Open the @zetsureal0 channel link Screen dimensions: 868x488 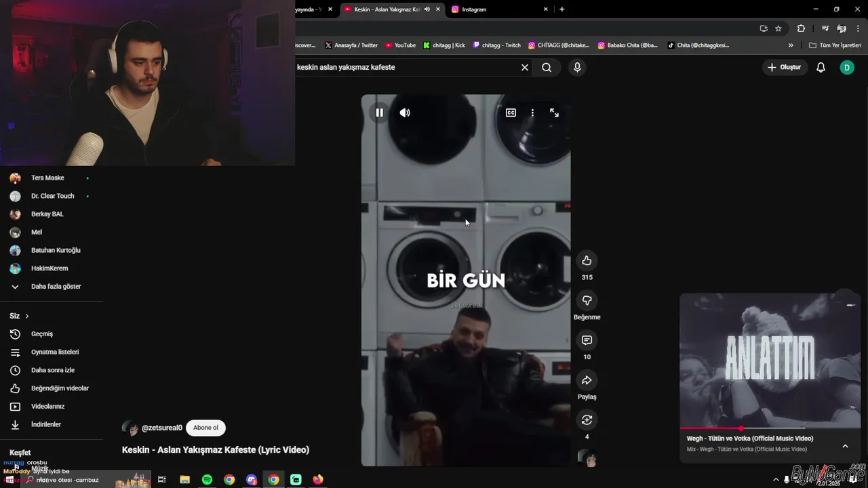(x=161, y=428)
